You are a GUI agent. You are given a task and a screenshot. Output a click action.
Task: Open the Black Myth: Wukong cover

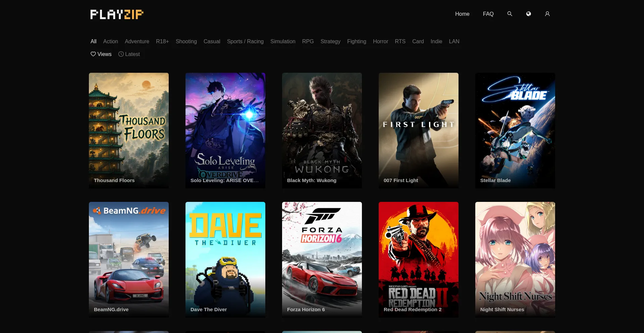[x=322, y=130]
